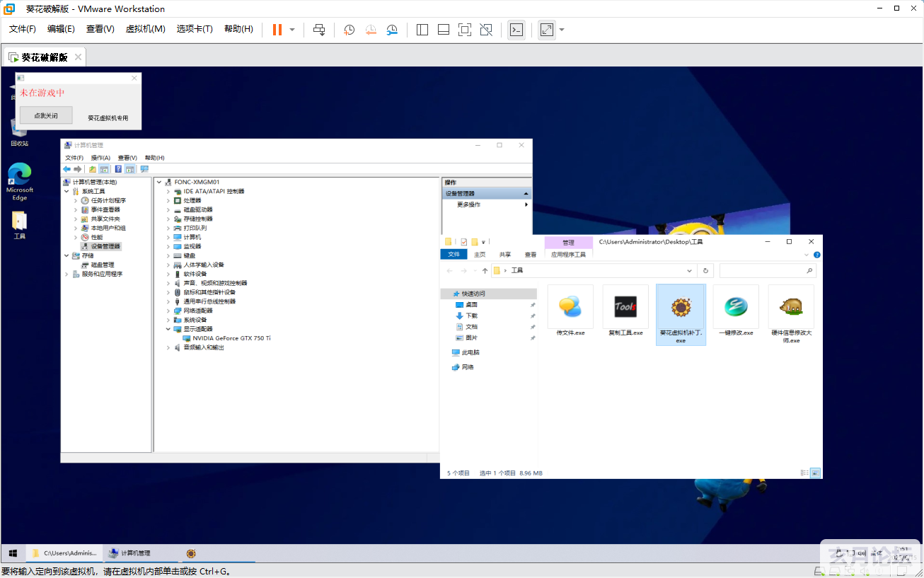
Task: Click the take snapshot clock icon
Action: (350, 30)
